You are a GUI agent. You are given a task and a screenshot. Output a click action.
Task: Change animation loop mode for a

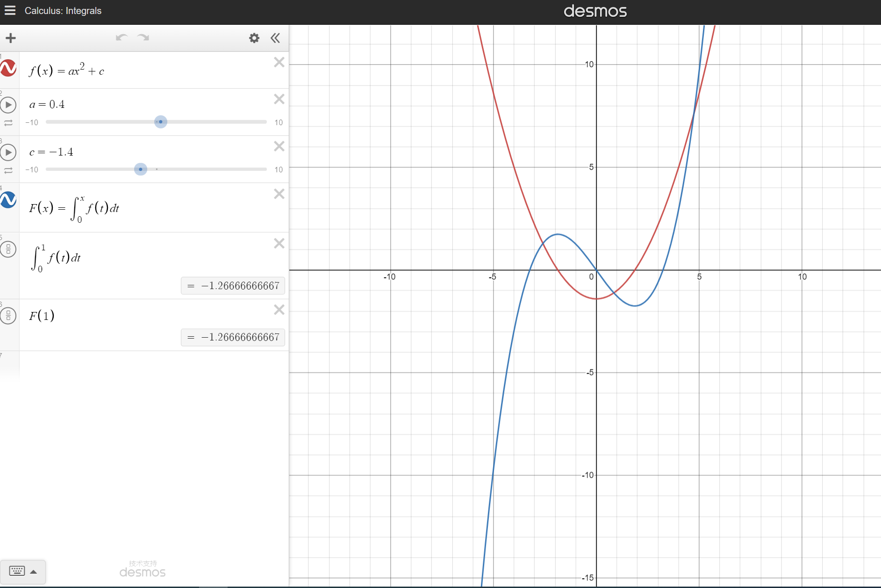tap(8, 123)
